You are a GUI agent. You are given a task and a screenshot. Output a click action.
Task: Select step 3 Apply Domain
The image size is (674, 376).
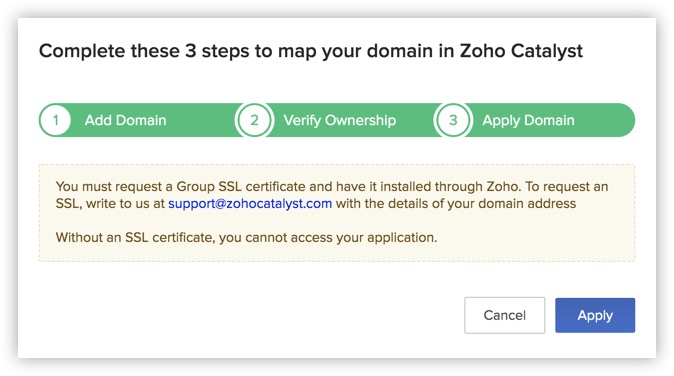[x=528, y=120]
